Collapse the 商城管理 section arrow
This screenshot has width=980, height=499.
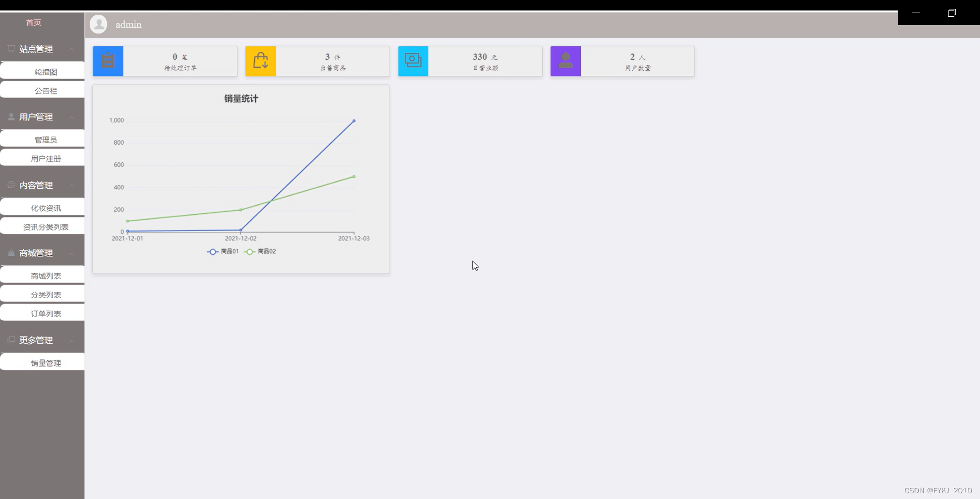pyautogui.click(x=72, y=253)
